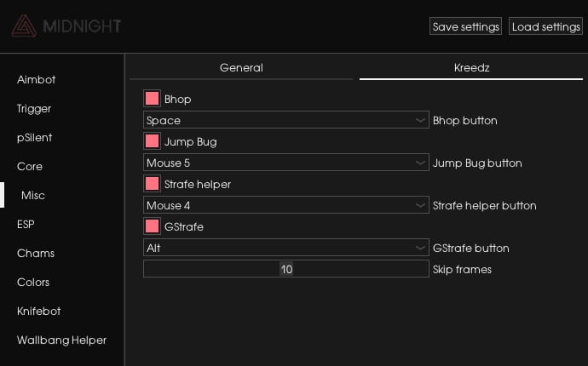588x366 pixels.
Task: Select the Kreedz tab
Action: click(471, 68)
